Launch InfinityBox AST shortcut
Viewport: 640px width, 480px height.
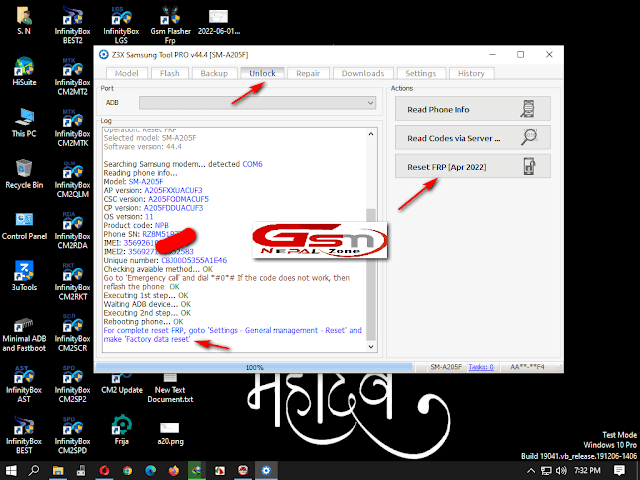(24, 384)
